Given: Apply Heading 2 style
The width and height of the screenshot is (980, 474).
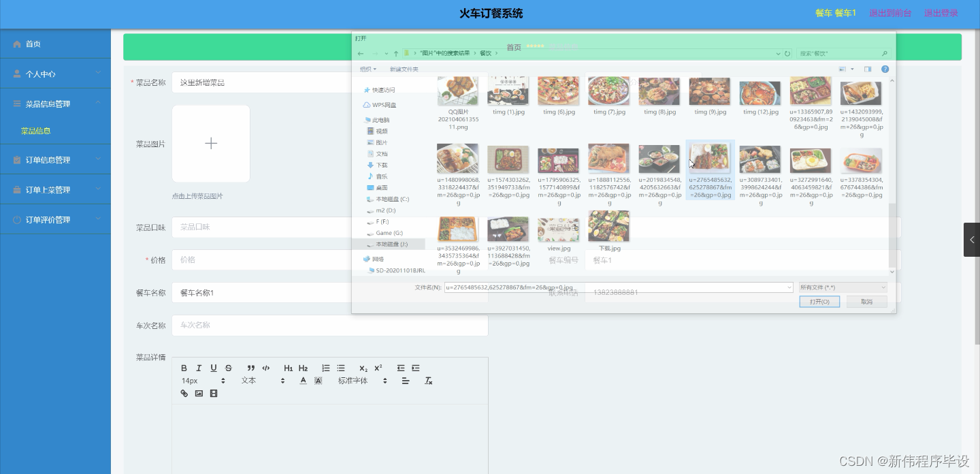Looking at the screenshot, I should point(304,368).
